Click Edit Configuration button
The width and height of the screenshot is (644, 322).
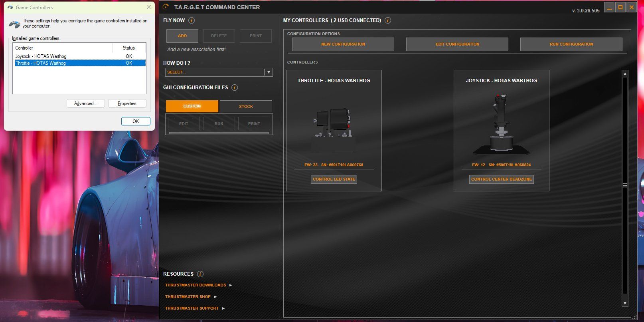457,44
